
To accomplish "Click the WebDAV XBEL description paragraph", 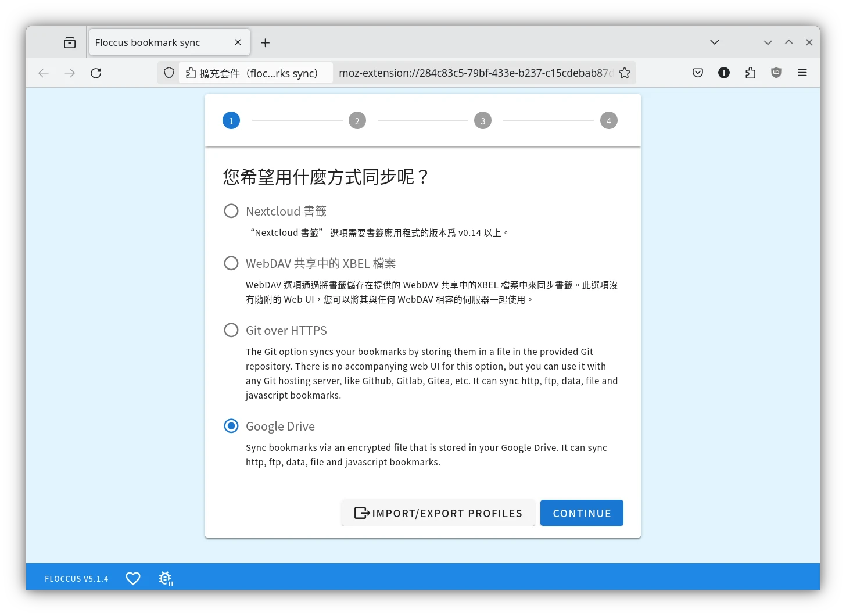I will pos(432,292).
